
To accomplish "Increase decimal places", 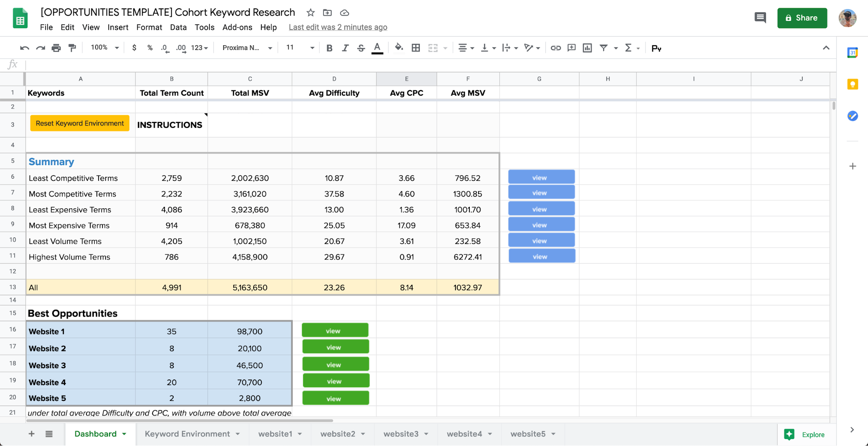I will pyautogui.click(x=181, y=48).
